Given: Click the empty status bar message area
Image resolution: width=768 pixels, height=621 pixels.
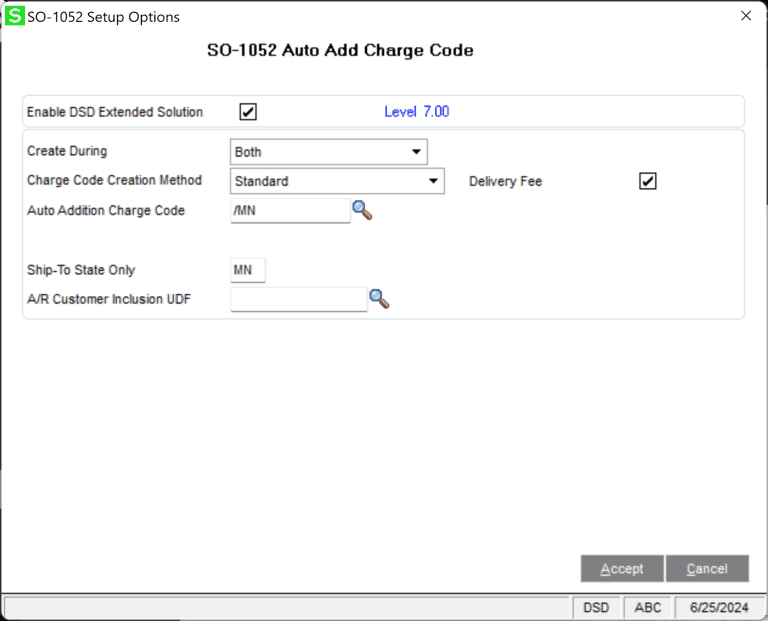Looking at the screenshot, I should [288, 608].
